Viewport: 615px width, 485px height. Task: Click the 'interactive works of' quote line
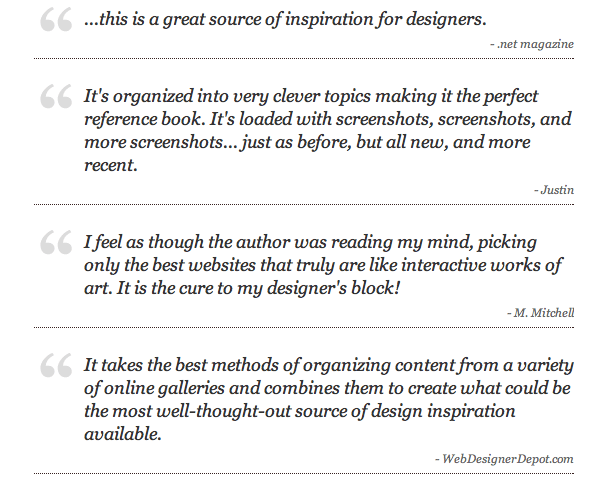pos(324,265)
